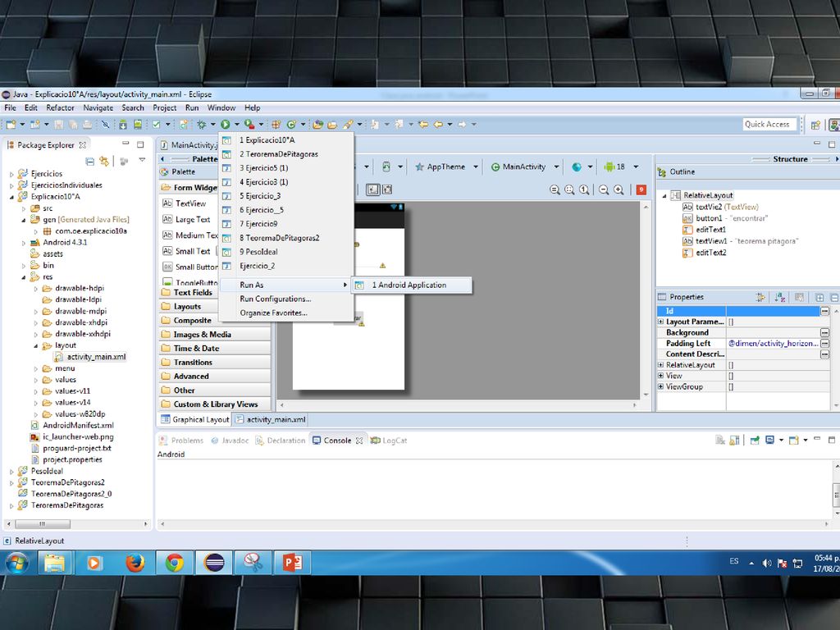
Task: Open Firefox from the taskbar
Action: (x=135, y=563)
